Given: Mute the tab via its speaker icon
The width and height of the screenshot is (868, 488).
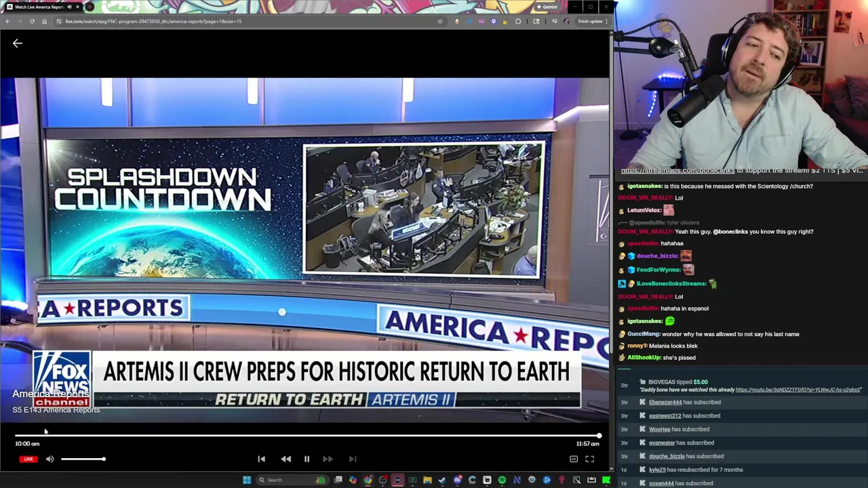Looking at the screenshot, I should [x=69, y=7].
